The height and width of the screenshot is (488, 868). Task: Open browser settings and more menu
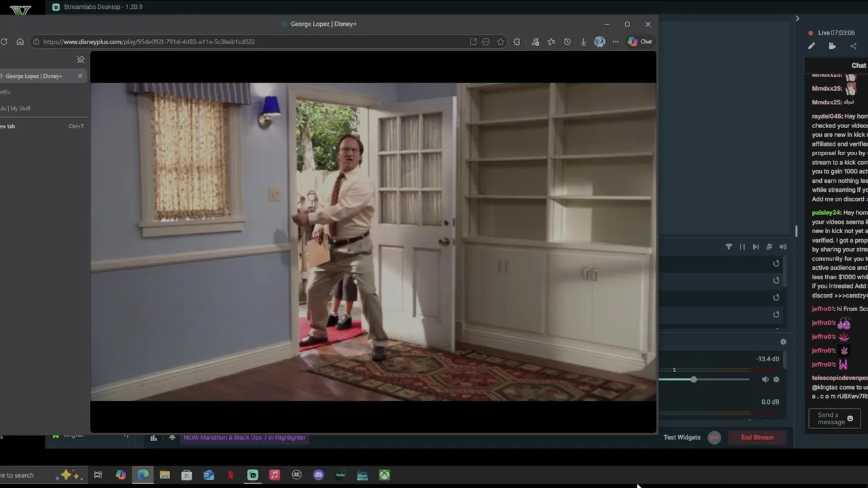pos(616,41)
